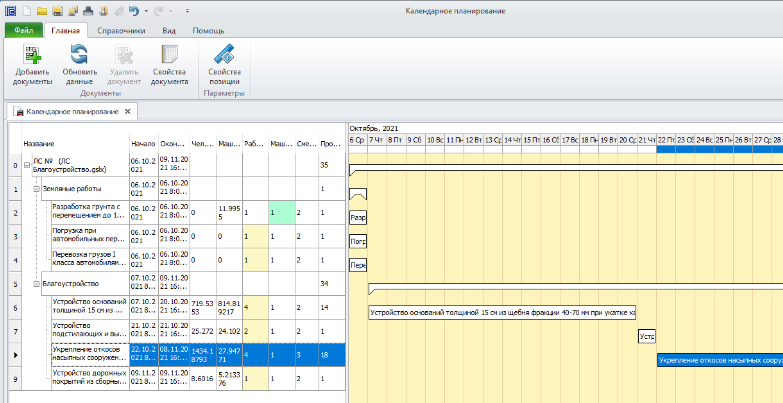This screenshot has height=403, width=783.
Task: Click the green highlighted cell in row 2
Action: pyautogui.click(x=282, y=212)
